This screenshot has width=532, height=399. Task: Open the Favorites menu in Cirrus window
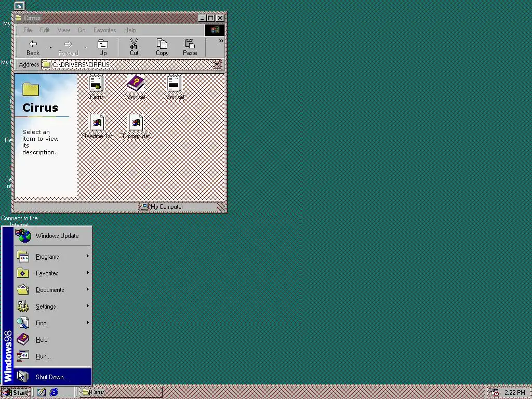click(x=104, y=30)
